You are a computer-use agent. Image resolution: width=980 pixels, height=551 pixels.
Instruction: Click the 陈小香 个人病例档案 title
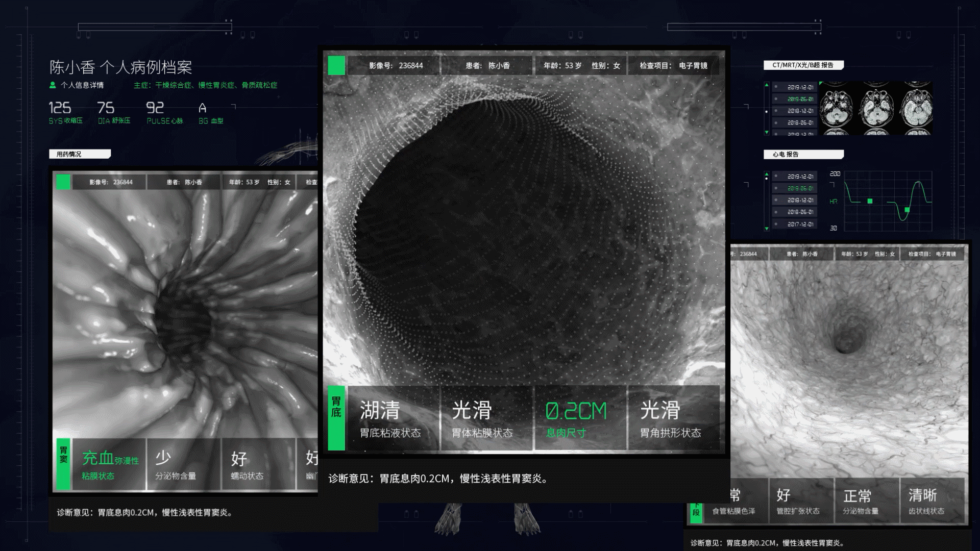click(x=120, y=67)
